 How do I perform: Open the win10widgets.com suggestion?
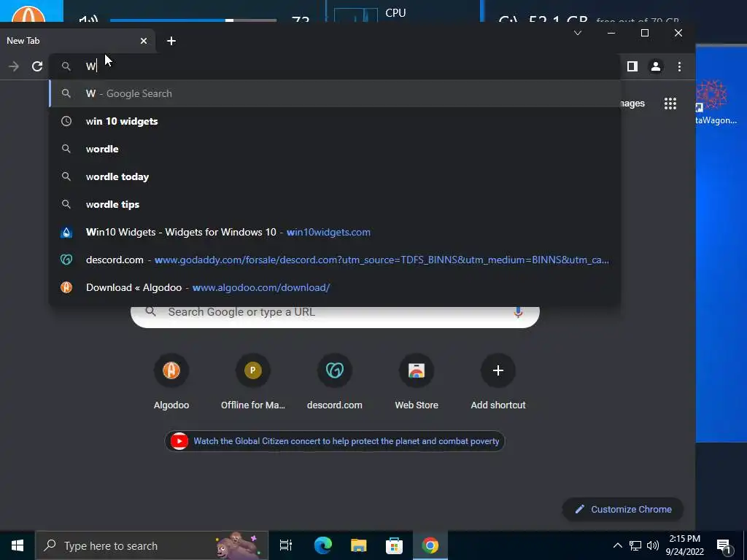coord(334,232)
